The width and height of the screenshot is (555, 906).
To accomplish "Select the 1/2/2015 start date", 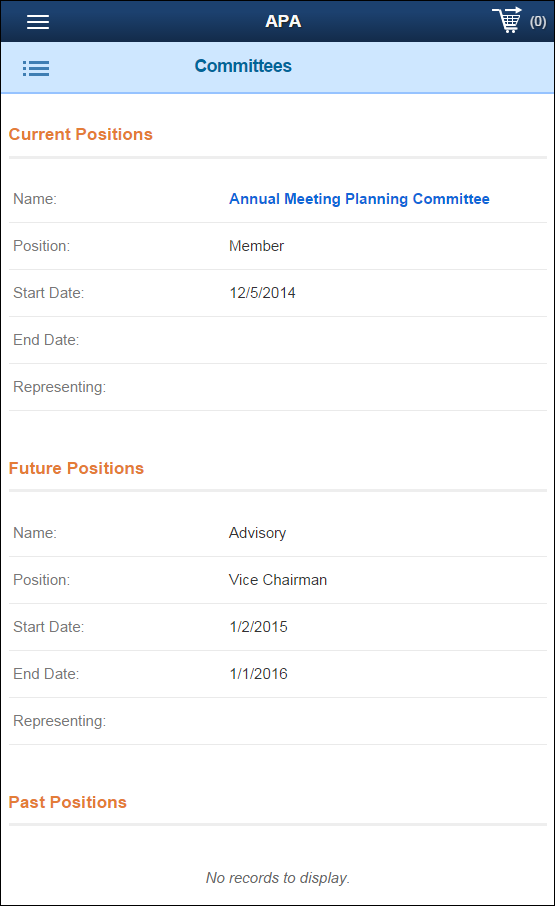I will click(259, 627).
